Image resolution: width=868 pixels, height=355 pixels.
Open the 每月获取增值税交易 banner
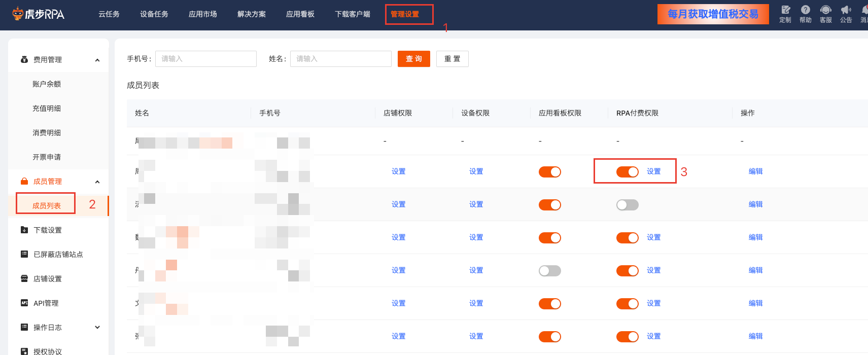713,14
